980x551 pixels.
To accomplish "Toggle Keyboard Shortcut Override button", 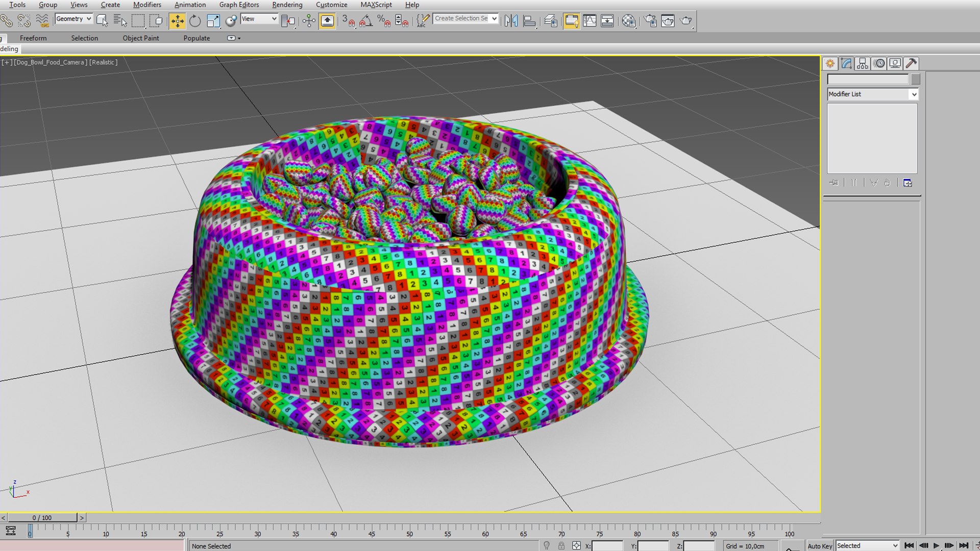I will point(327,21).
